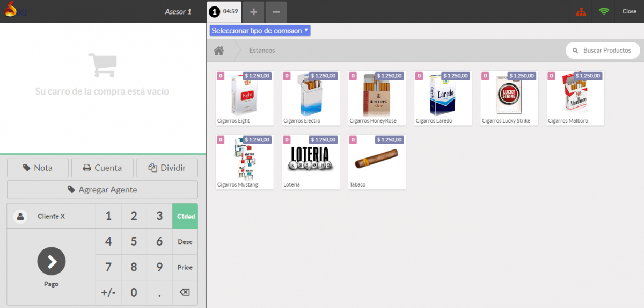Switch to order tab 1
This screenshot has width=644, height=308.
[224, 11]
